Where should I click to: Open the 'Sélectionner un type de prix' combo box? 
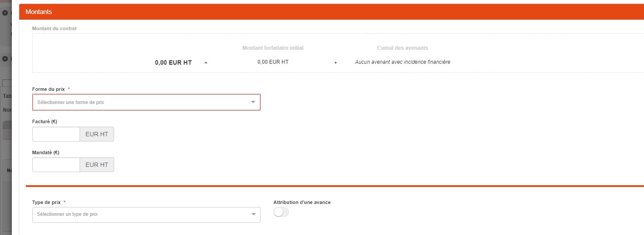[140, 214]
